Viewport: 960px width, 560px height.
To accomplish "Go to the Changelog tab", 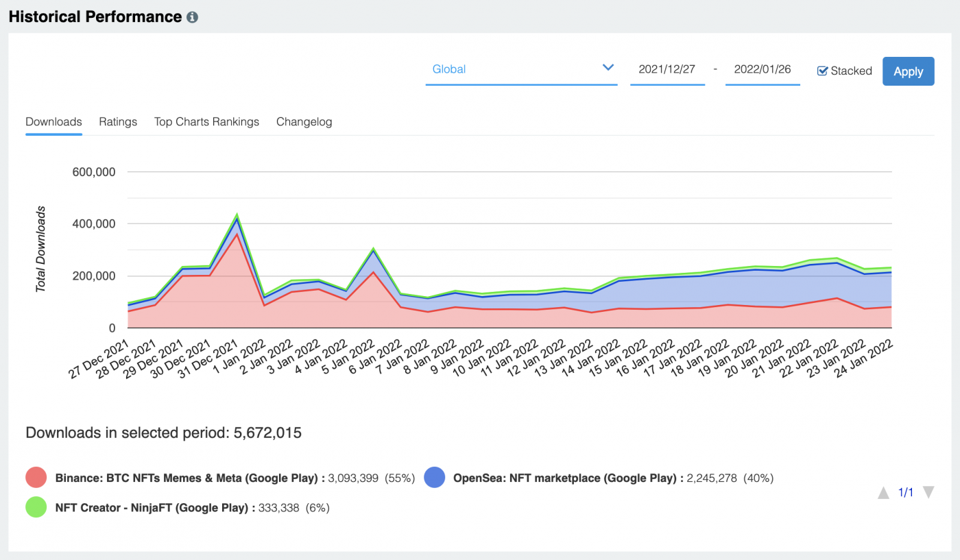I will click(304, 122).
